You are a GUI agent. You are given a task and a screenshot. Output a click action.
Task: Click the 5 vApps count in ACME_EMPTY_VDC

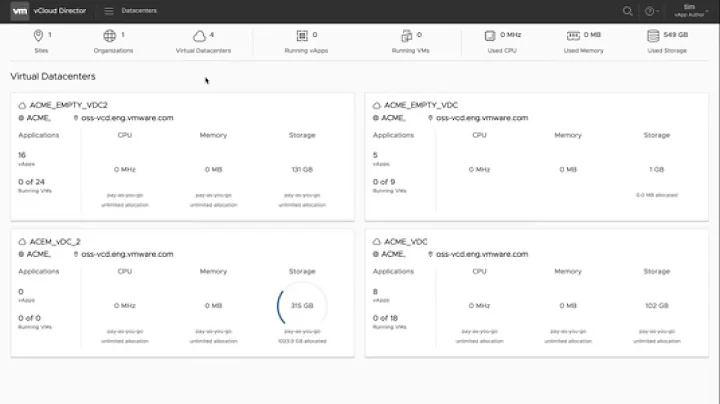375,155
